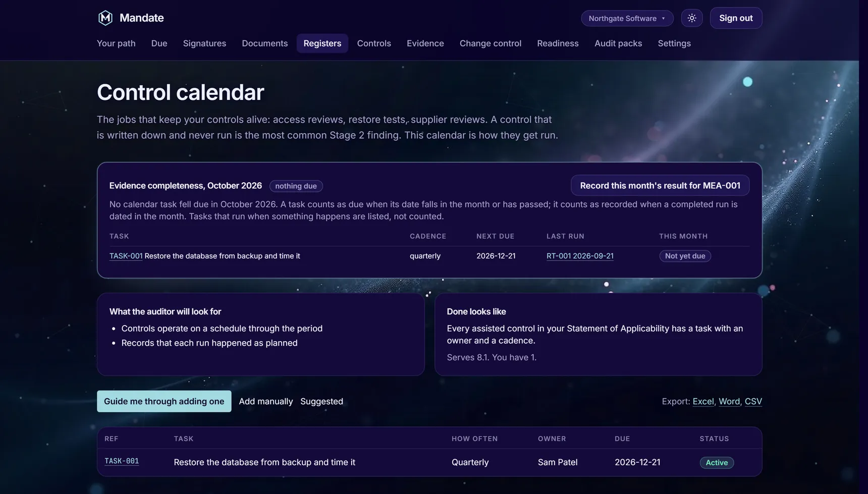Open the Your path nav item
This screenshot has height=494, width=868.
point(116,43)
